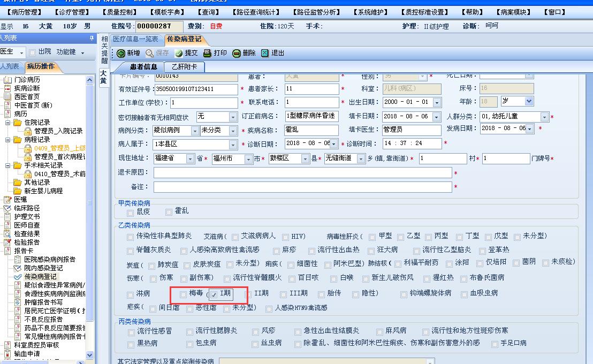Click the 退卡原因 input field
The height and width of the screenshot is (364, 593).
tap(302, 172)
